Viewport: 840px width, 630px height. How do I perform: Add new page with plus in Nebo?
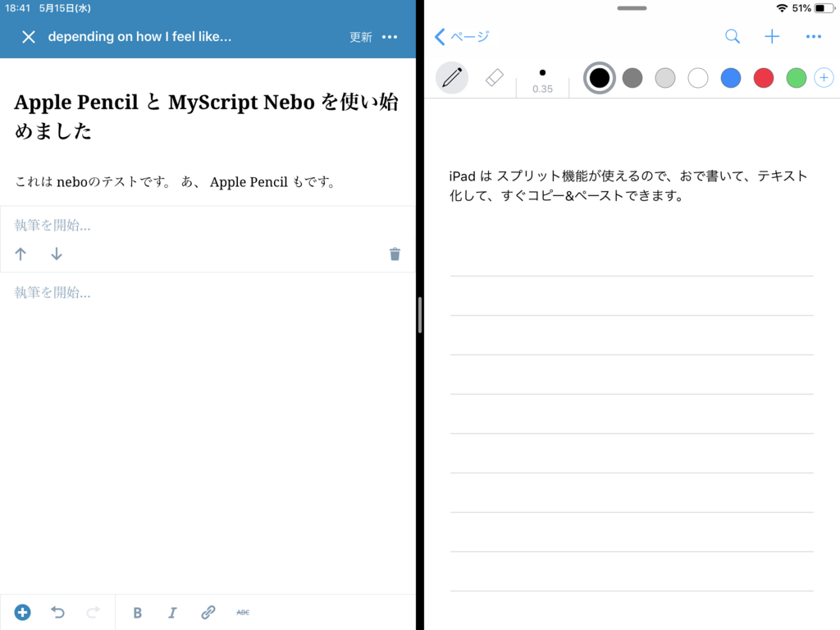772,36
